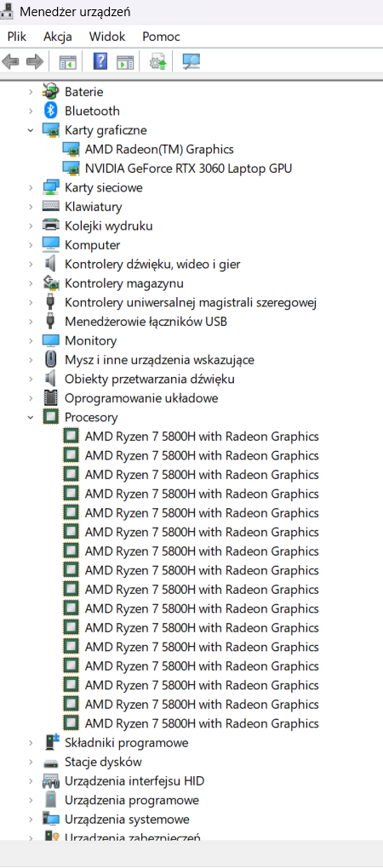Click the Składniki programowe icon
Screen dimensions: 383x868
(x=51, y=743)
